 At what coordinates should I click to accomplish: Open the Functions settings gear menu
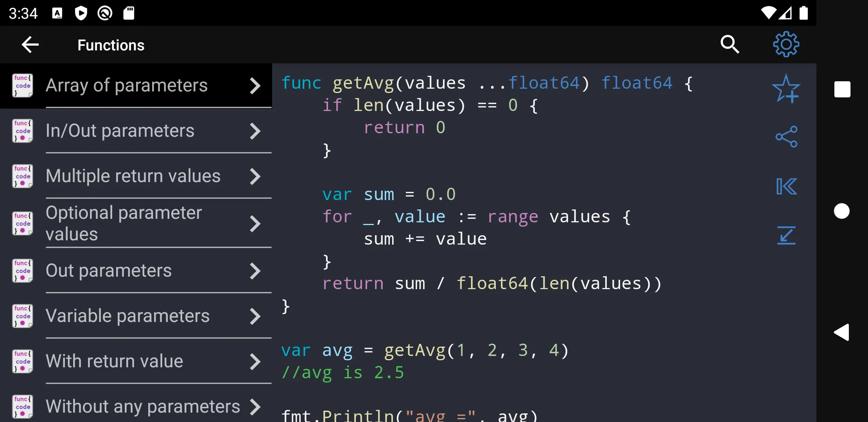786,45
